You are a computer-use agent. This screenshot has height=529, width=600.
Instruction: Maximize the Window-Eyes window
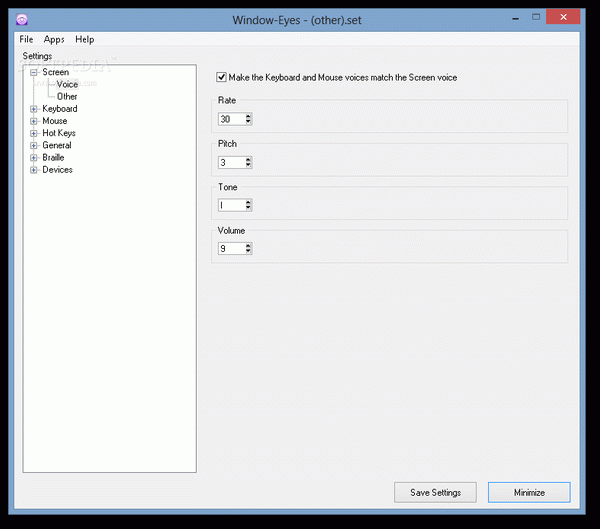coord(536,17)
